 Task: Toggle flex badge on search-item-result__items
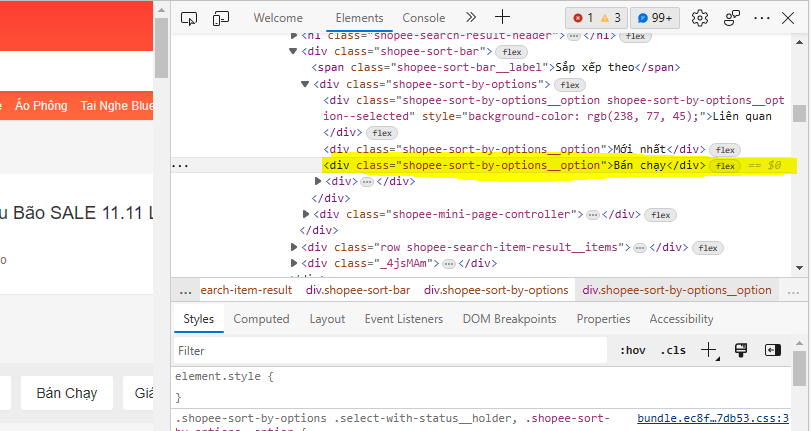point(708,248)
